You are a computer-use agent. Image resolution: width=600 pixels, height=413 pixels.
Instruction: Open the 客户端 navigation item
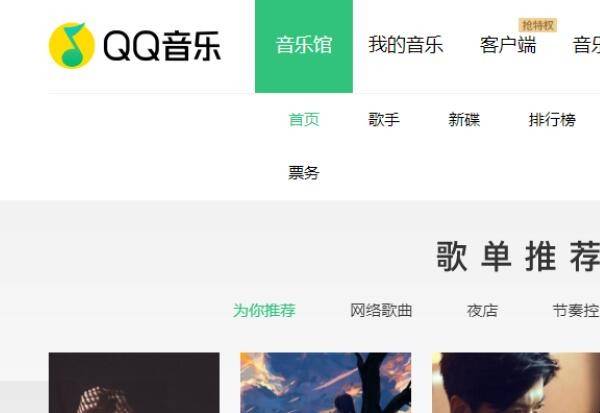508,45
